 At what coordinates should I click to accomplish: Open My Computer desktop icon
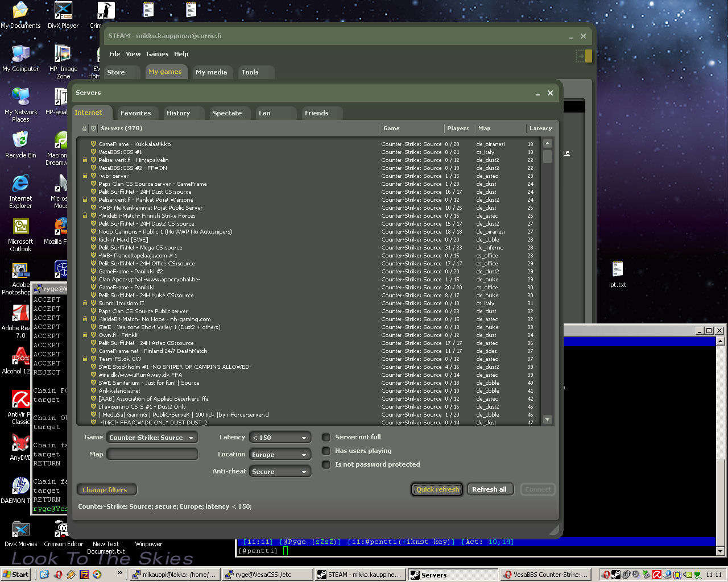20,58
